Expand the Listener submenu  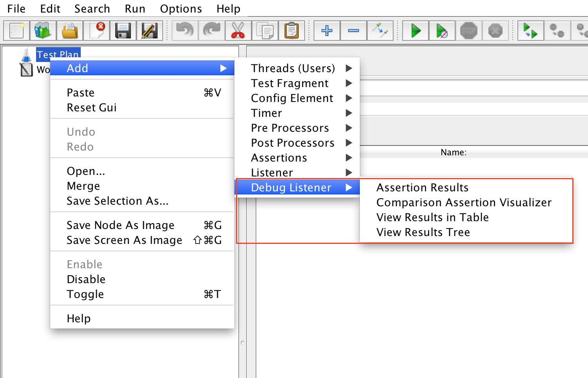(x=272, y=173)
